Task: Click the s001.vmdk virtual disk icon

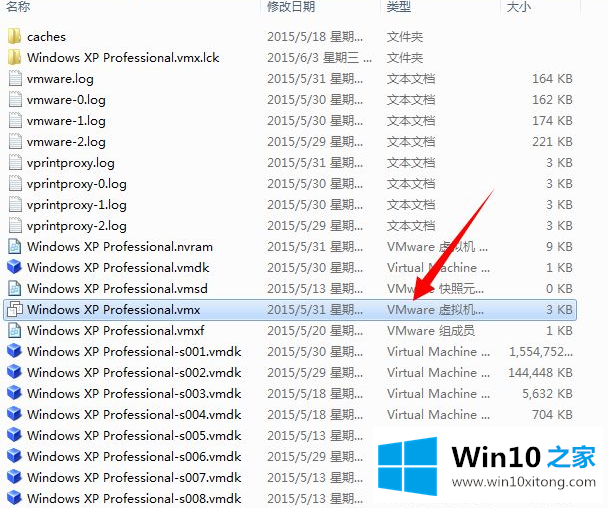Action: pyautogui.click(x=15, y=351)
